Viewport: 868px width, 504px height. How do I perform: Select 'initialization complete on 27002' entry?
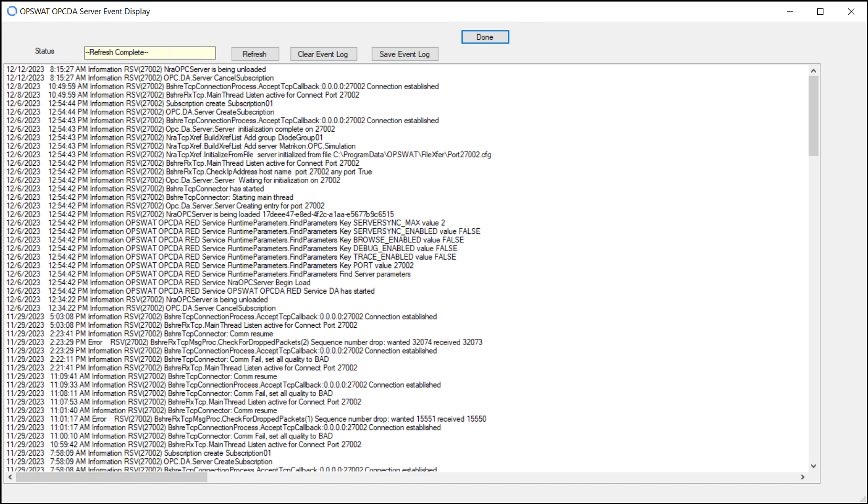click(x=171, y=129)
